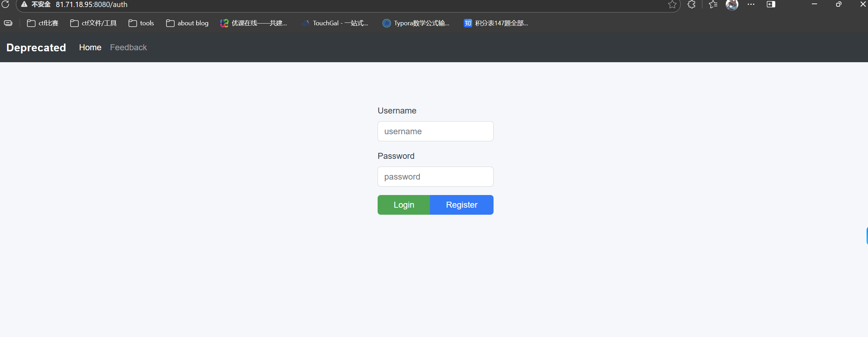Open the favorites list icon
The image size is (868, 337).
pyautogui.click(x=713, y=4)
